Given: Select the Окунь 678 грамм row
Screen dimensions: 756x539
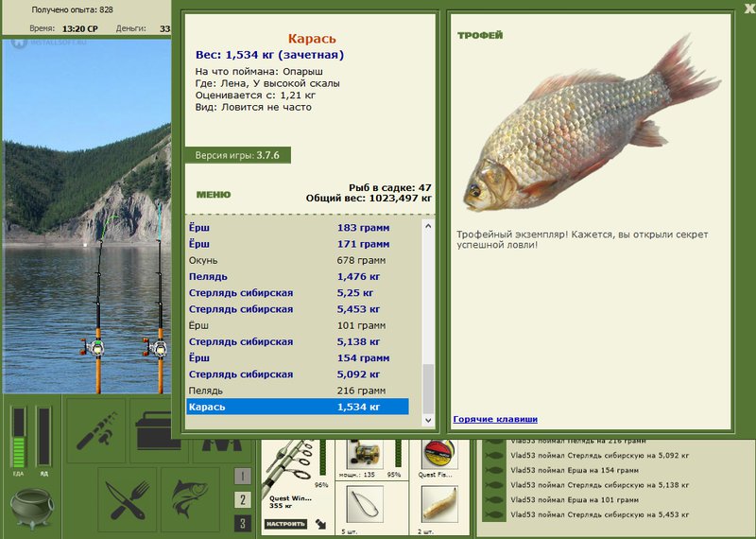Looking at the screenshot, I should (298, 261).
